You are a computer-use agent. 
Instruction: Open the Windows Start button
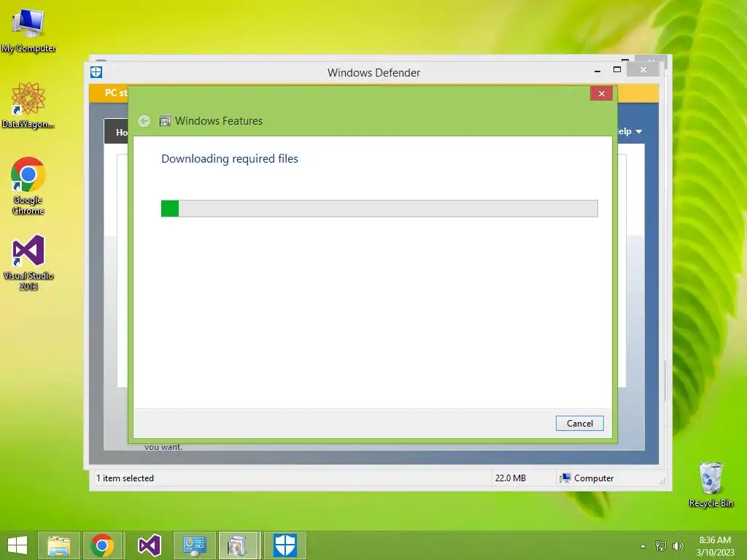click(18, 545)
